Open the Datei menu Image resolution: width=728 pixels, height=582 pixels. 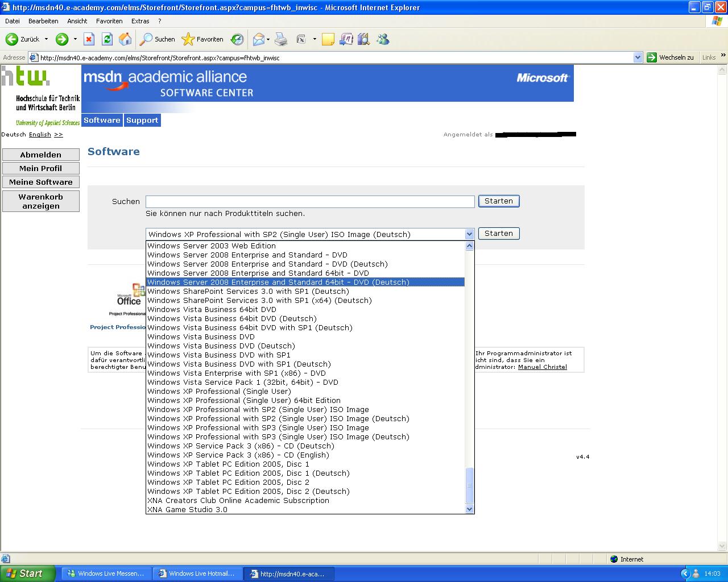[x=12, y=21]
